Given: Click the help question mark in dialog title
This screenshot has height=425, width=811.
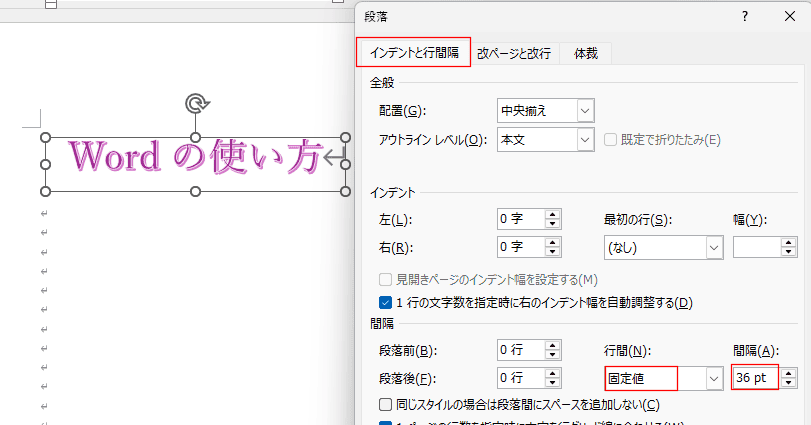Looking at the screenshot, I should pyautogui.click(x=744, y=17).
